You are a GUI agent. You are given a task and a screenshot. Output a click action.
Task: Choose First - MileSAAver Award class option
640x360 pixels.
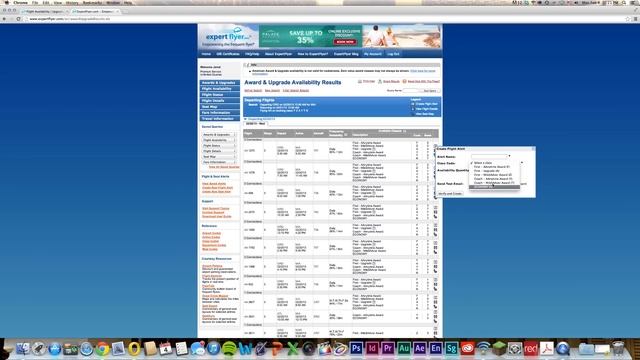point(494,175)
